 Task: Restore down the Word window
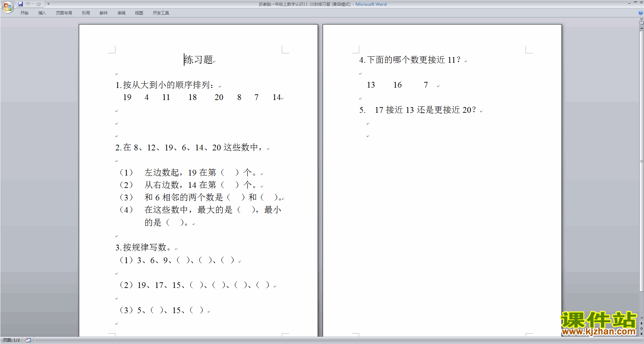coord(635,3)
